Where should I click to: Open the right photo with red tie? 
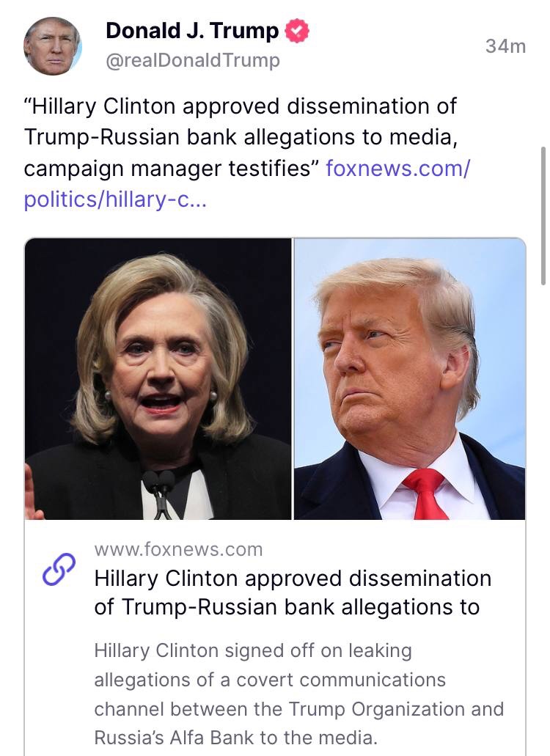(410, 379)
